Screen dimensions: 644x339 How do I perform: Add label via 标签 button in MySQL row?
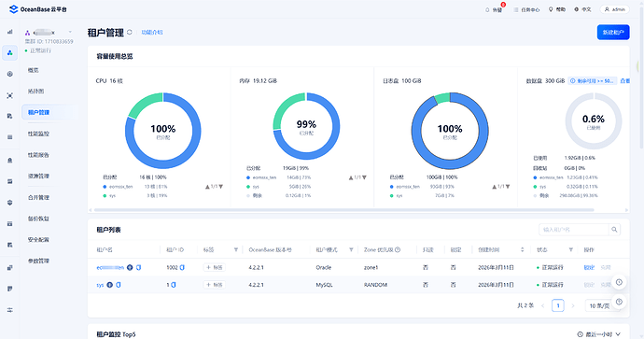[x=214, y=285]
